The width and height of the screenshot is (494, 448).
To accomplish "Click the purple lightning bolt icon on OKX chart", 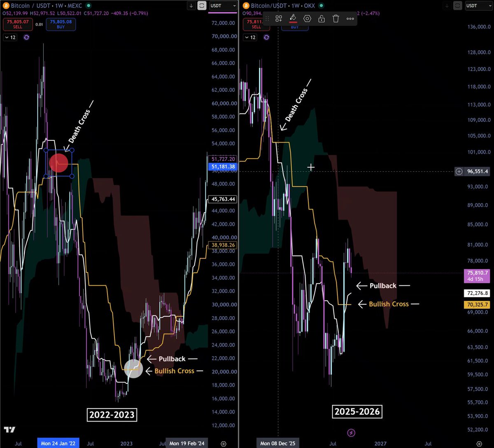I will pos(351,432).
